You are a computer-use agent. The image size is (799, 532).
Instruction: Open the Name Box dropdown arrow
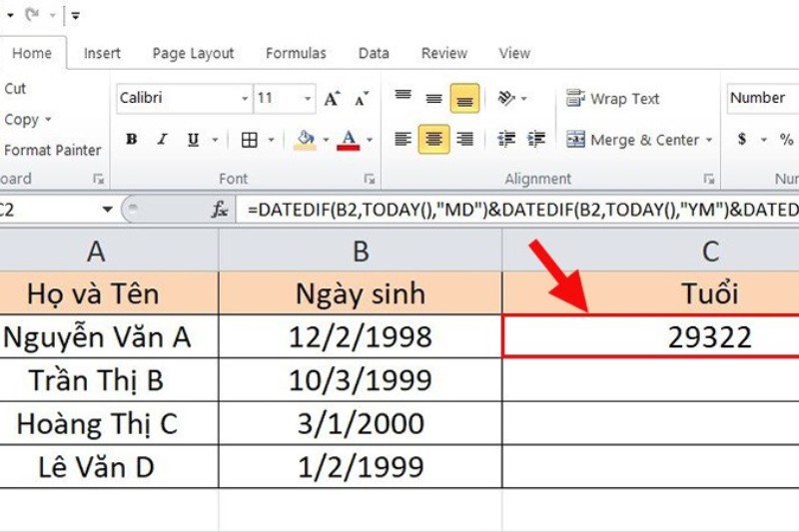point(107,209)
